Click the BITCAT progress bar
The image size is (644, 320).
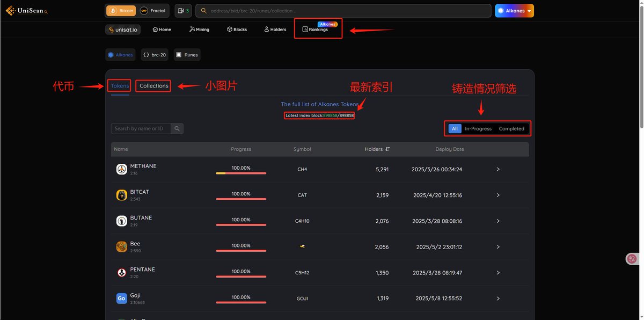(241, 199)
